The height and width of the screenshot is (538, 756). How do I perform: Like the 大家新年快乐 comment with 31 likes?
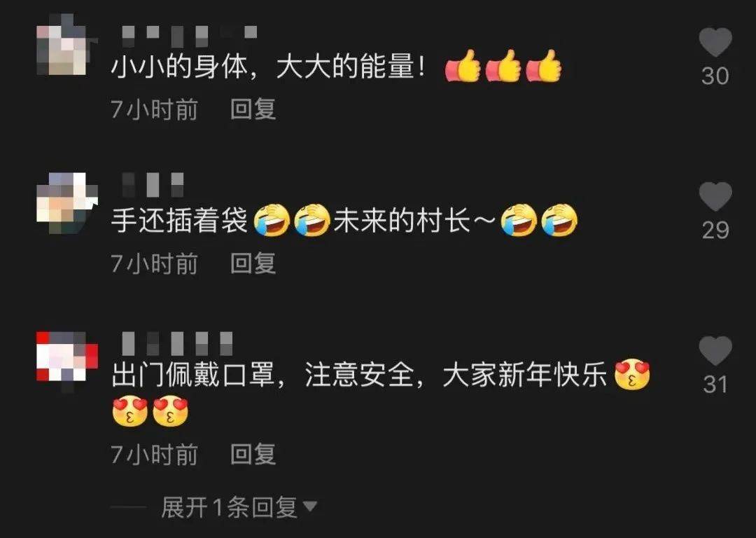point(715,350)
